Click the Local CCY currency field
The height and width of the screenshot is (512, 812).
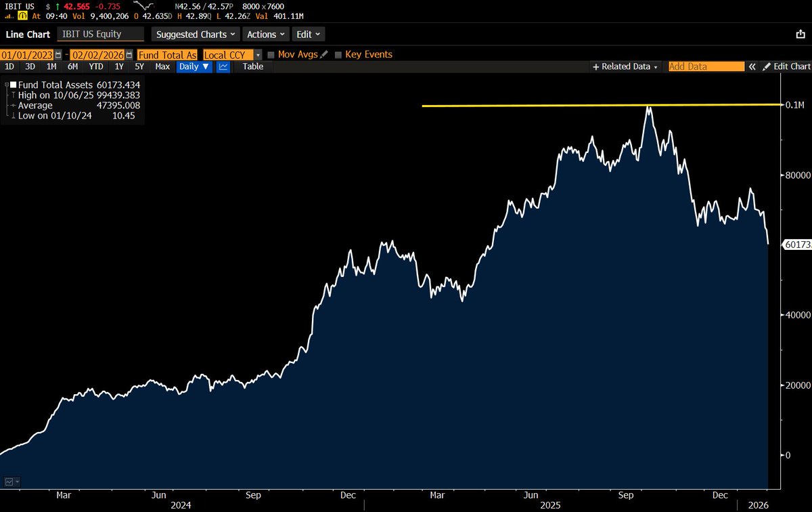coord(228,54)
